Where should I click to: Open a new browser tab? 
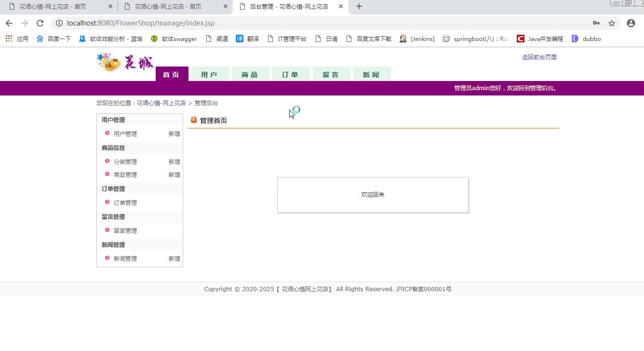(359, 7)
